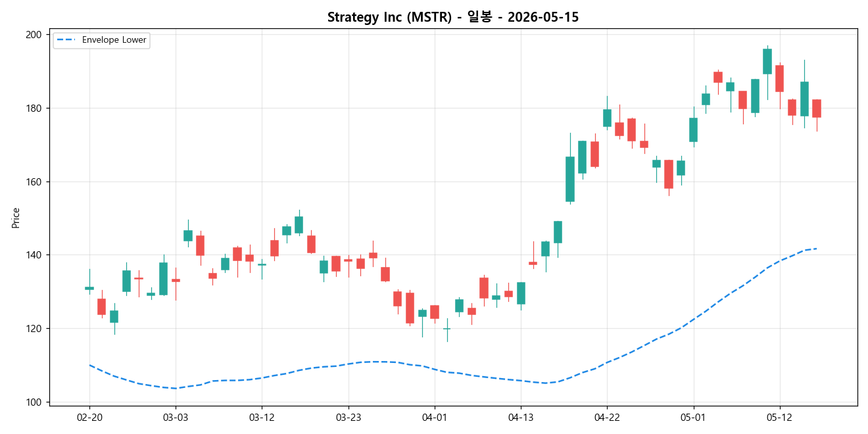
Task: Click the y-axis tick label 200
Action: pos(34,35)
